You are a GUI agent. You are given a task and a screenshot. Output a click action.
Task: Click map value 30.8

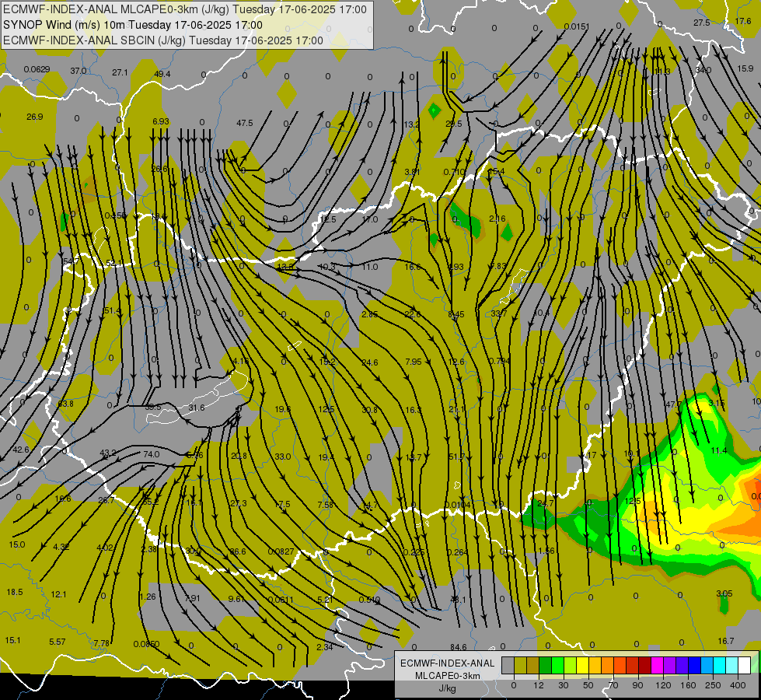click(x=369, y=410)
